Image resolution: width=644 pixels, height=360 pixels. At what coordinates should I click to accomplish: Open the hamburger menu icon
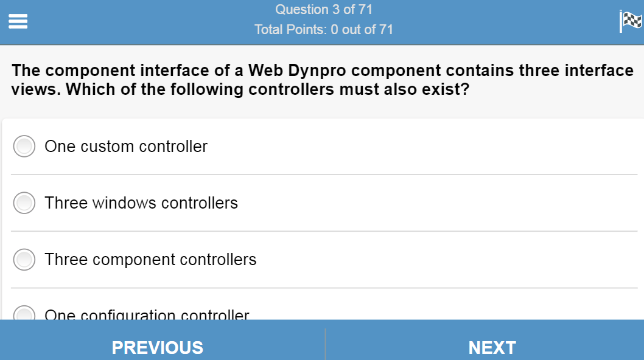(x=18, y=21)
